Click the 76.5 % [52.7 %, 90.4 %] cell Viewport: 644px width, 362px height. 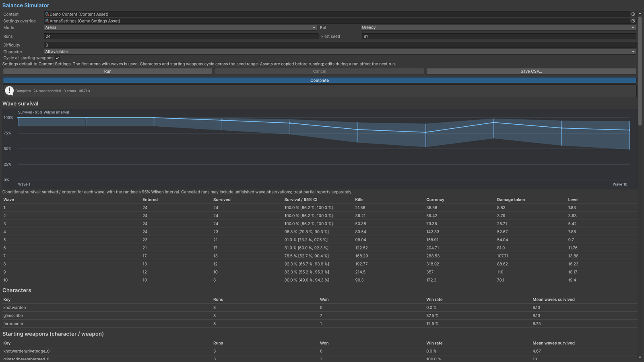306,256
